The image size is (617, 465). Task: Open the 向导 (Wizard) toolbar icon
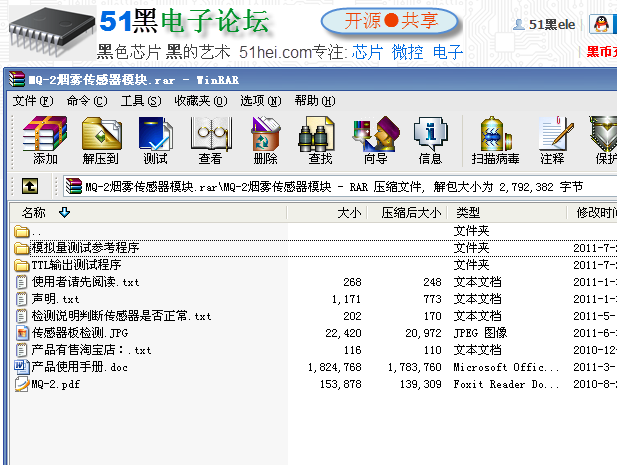[x=376, y=134]
